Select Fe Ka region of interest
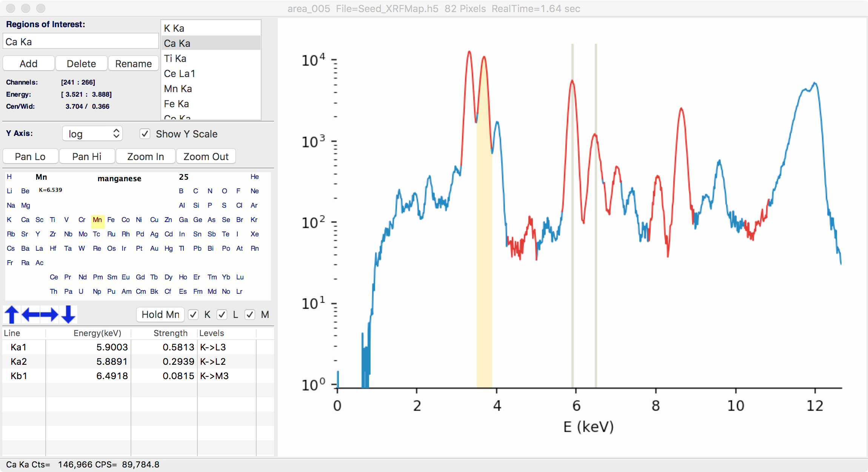This screenshot has height=472, width=868. click(177, 104)
